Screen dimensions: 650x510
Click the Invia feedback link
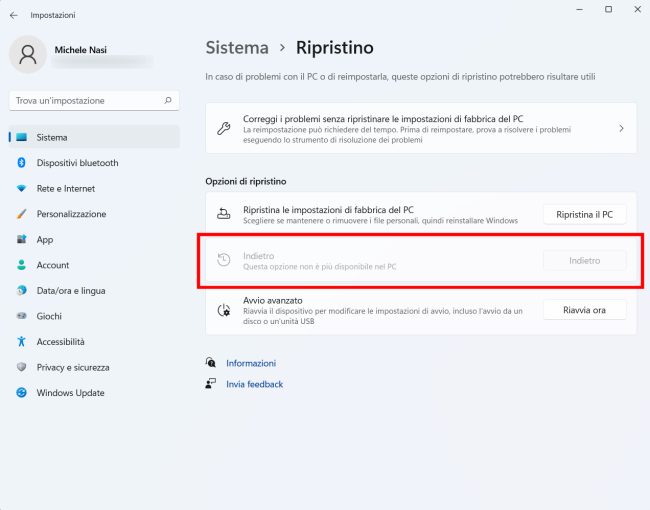coord(255,384)
